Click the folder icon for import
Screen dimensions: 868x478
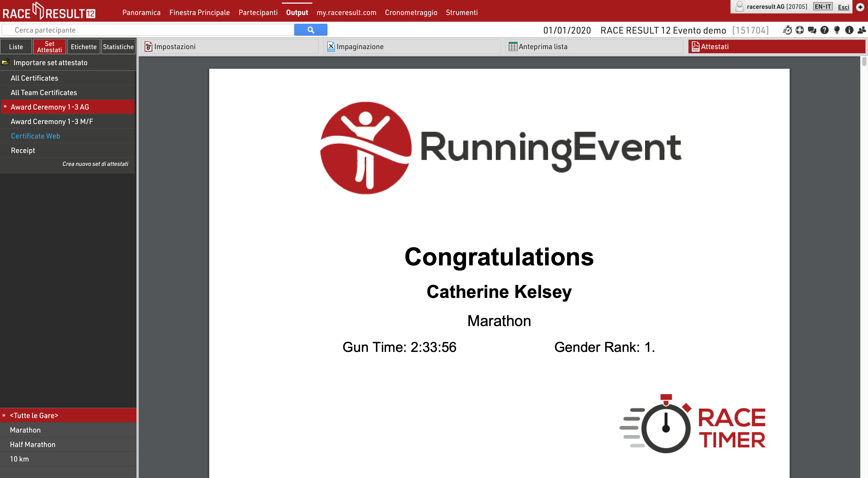click(x=5, y=62)
